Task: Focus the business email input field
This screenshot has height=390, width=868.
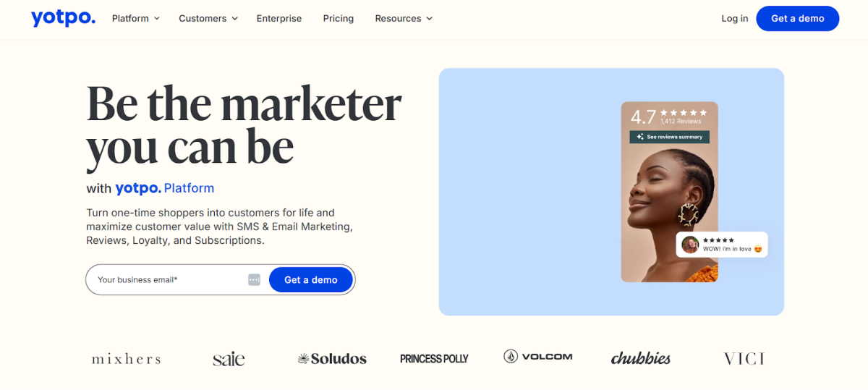Action: coord(170,280)
